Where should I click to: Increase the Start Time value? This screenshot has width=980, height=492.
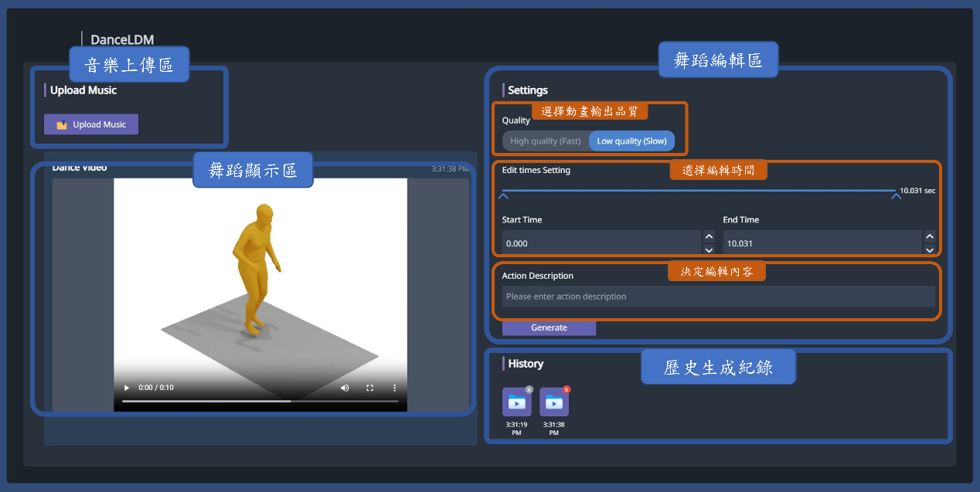click(709, 237)
